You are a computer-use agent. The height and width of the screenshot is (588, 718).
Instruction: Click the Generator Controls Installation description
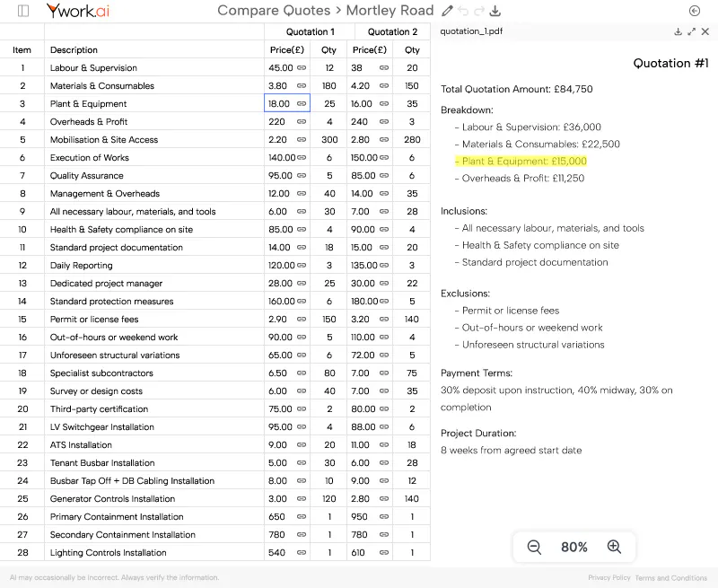(113, 499)
